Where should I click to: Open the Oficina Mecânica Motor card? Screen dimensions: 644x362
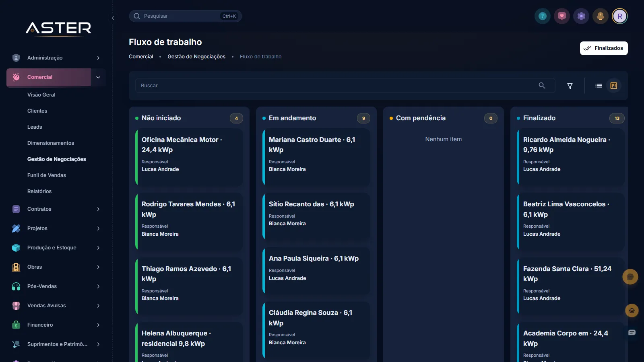tap(189, 157)
